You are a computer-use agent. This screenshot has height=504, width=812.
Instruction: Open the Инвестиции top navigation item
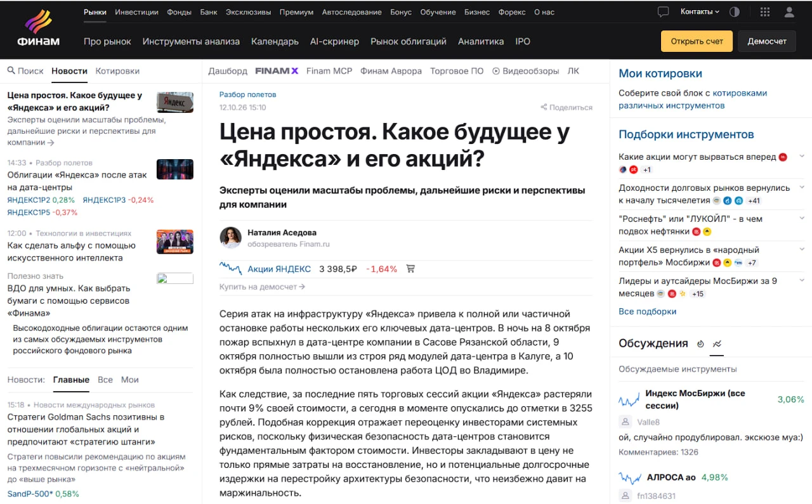pyautogui.click(x=137, y=12)
